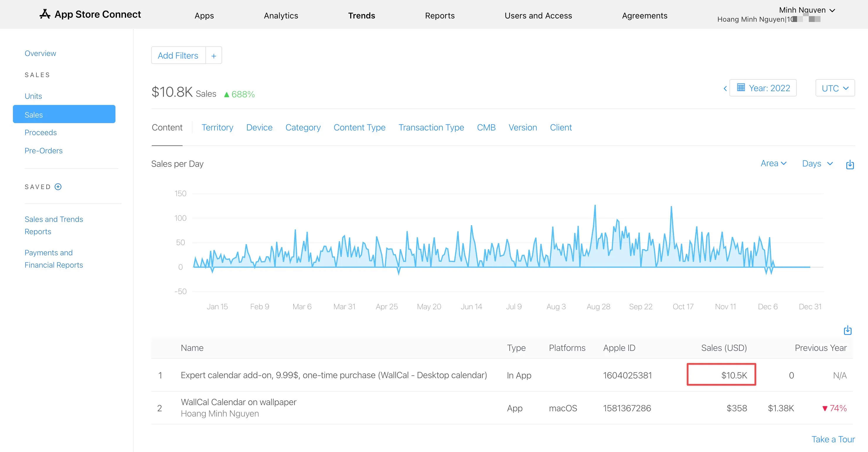Open Payments and Financial Reports link
This screenshot has width=868, height=452.
coord(54,259)
